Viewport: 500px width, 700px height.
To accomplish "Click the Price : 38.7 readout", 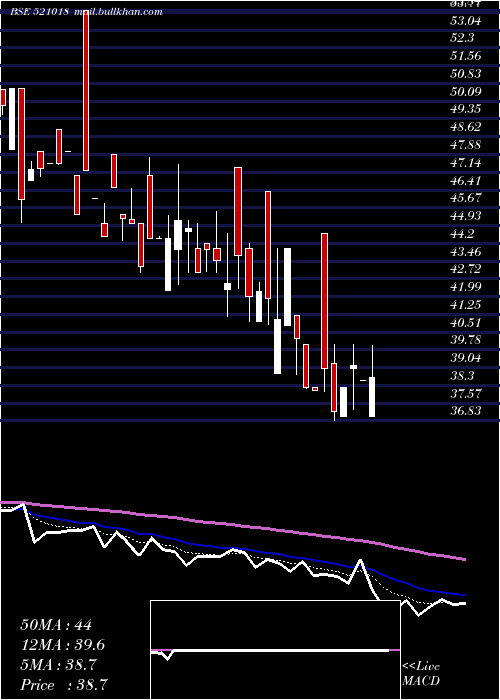I will click(65, 685).
